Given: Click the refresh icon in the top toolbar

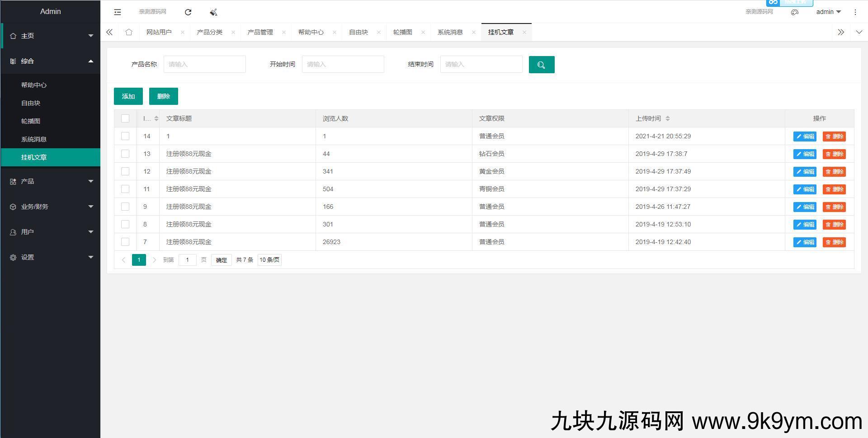Looking at the screenshot, I should [188, 12].
